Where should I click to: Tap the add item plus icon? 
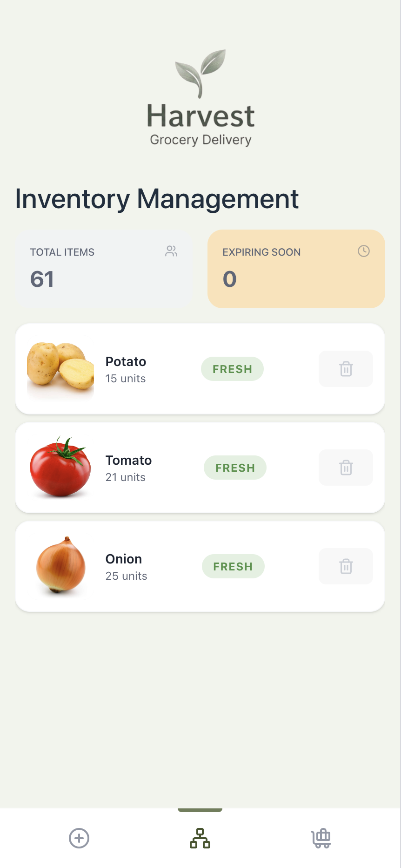click(79, 838)
